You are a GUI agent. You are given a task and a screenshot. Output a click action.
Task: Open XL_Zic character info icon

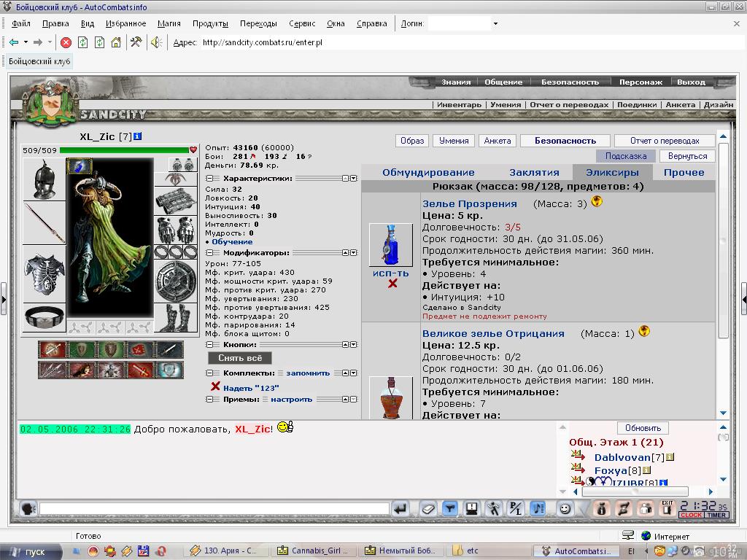tap(137, 136)
